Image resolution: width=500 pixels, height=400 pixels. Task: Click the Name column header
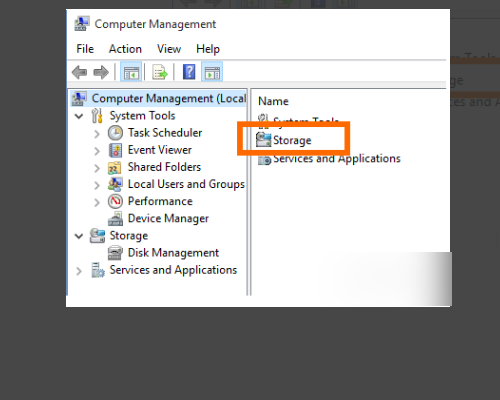pos(273,101)
